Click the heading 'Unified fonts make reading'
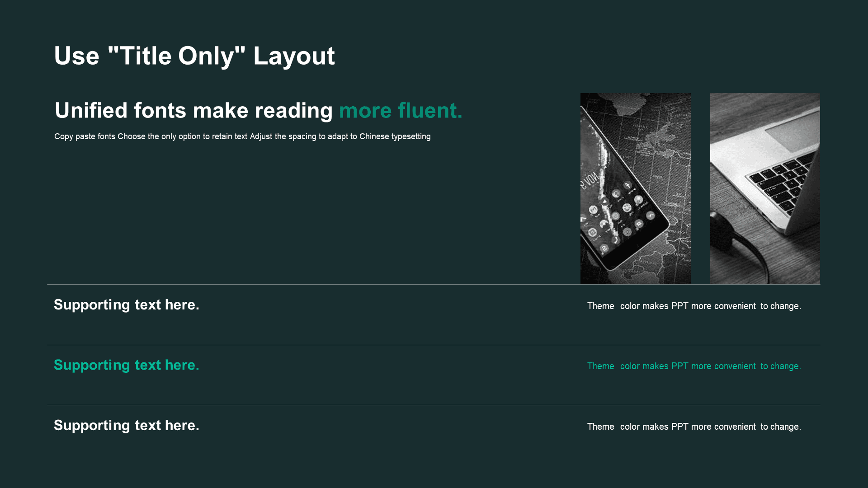 click(194, 111)
